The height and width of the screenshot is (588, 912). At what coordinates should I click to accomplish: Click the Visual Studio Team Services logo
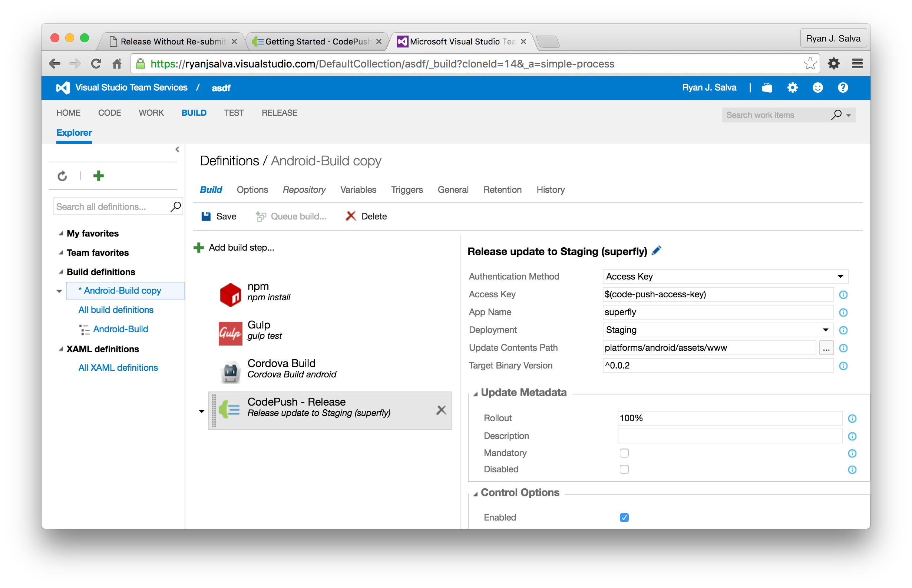tap(63, 88)
